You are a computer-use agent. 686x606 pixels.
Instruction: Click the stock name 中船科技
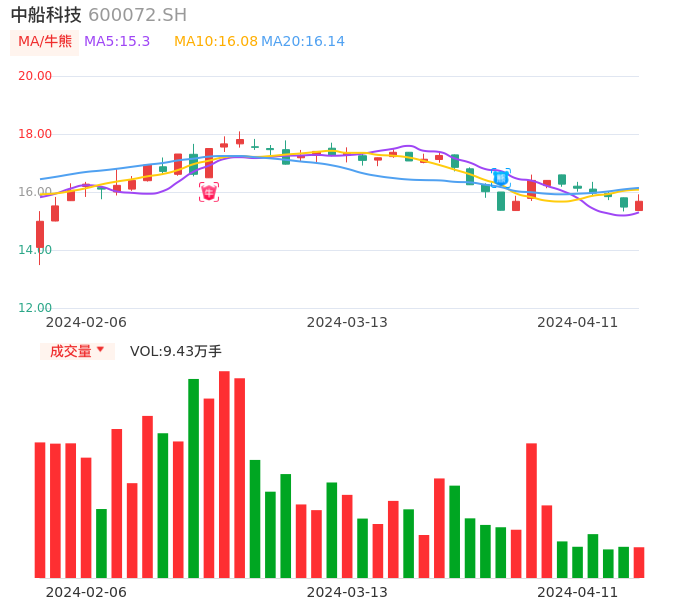coord(46,15)
